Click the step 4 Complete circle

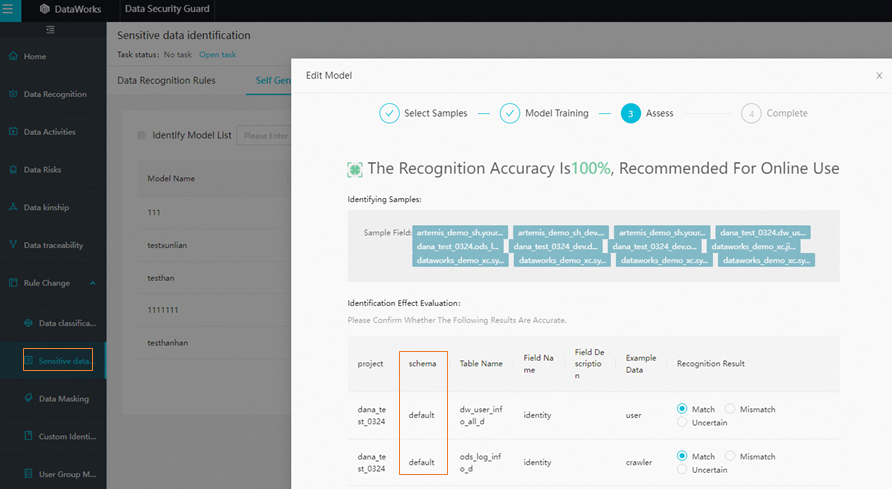[751, 113]
